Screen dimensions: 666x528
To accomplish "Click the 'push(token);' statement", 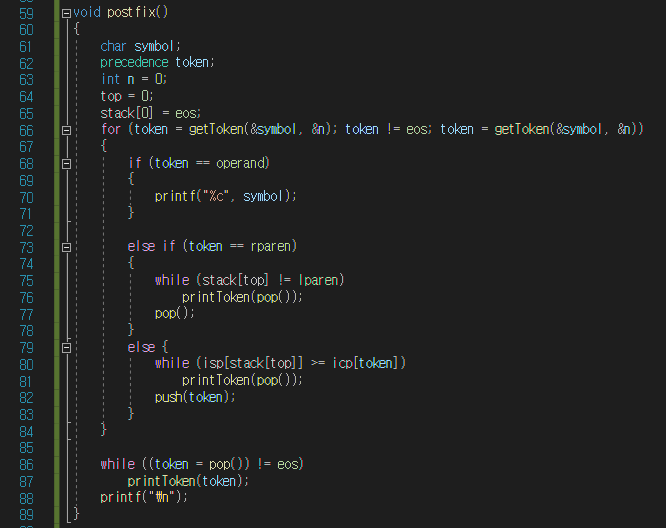I will click(x=195, y=397).
